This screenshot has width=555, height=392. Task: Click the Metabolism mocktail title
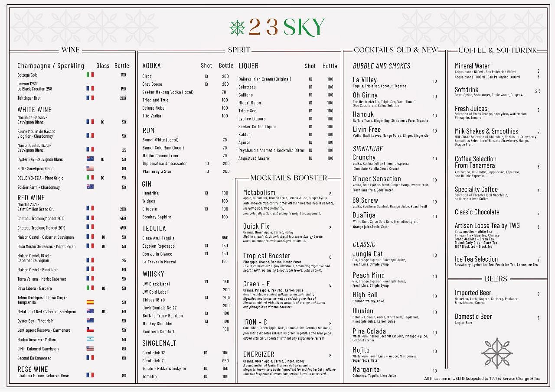coord(259,192)
